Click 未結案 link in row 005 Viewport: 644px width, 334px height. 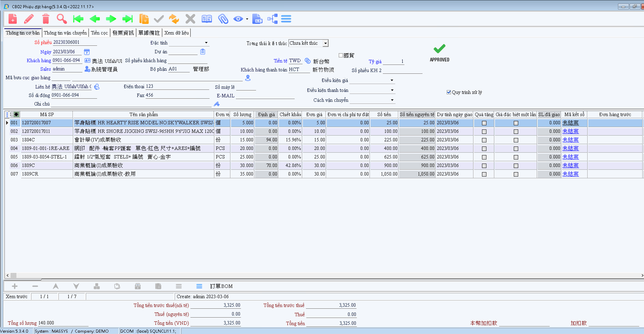point(571,157)
